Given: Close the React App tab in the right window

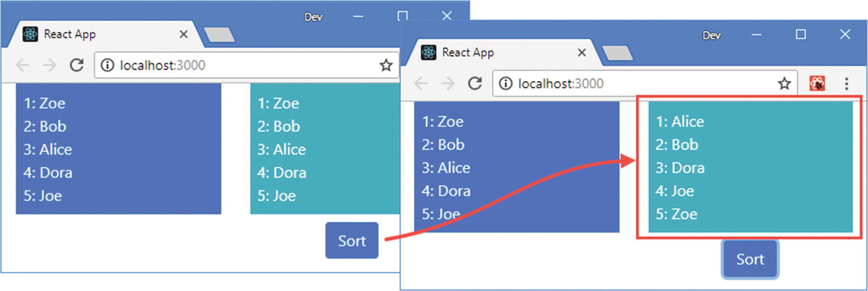Looking at the screenshot, I should pos(582,53).
